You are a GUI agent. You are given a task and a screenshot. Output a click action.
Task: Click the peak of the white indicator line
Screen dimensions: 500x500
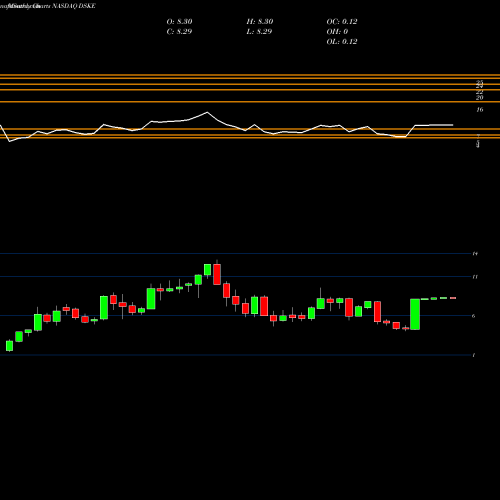point(207,112)
